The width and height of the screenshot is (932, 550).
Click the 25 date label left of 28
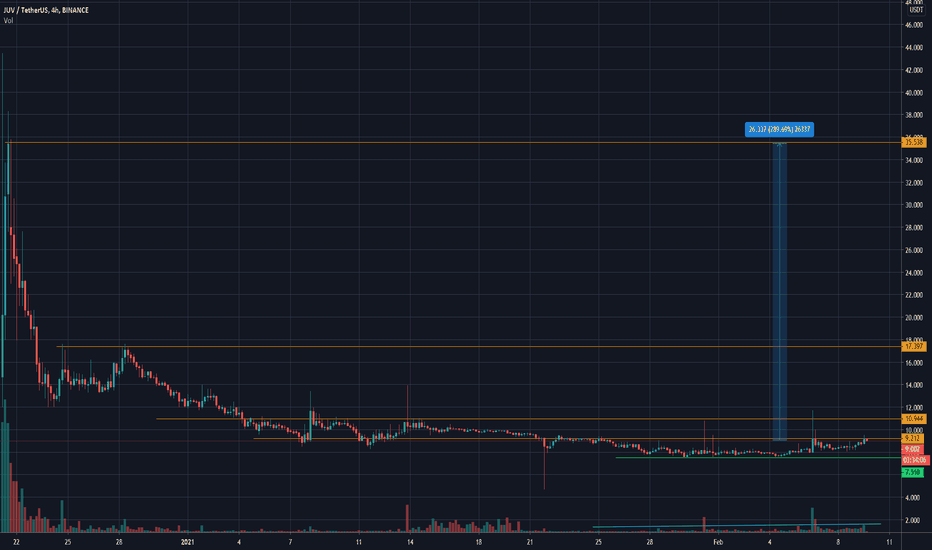68,542
